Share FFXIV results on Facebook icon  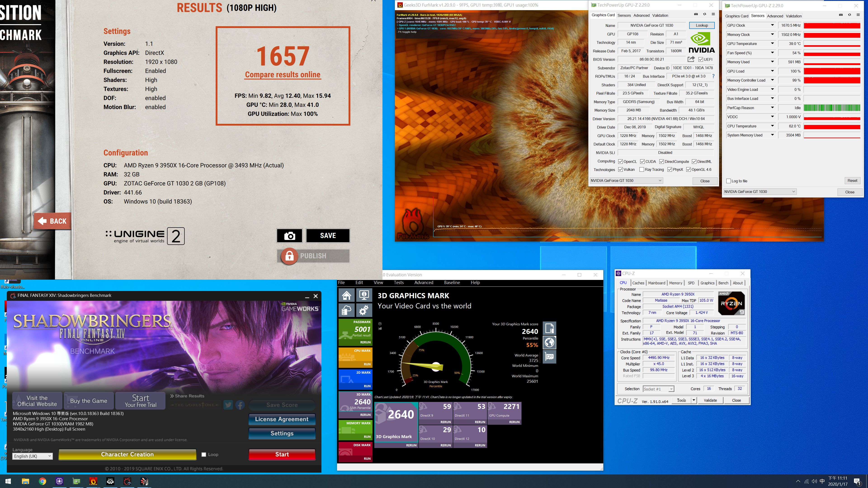(x=240, y=405)
